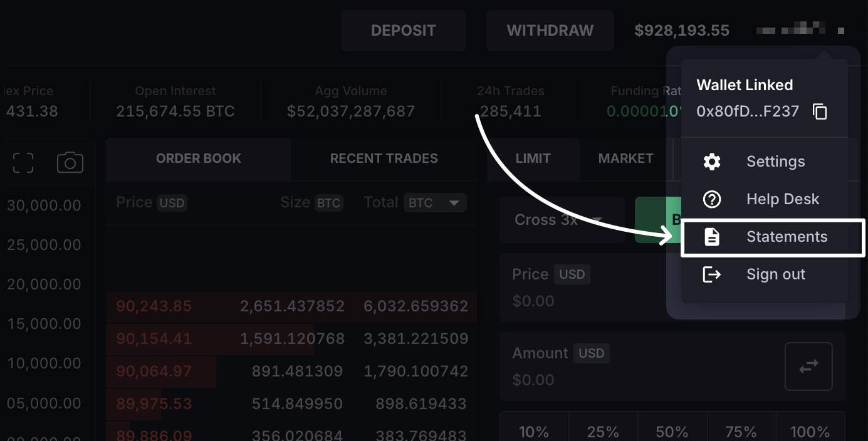Take a chart screenshot with camera icon
This screenshot has height=441, width=868.
pos(70,163)
